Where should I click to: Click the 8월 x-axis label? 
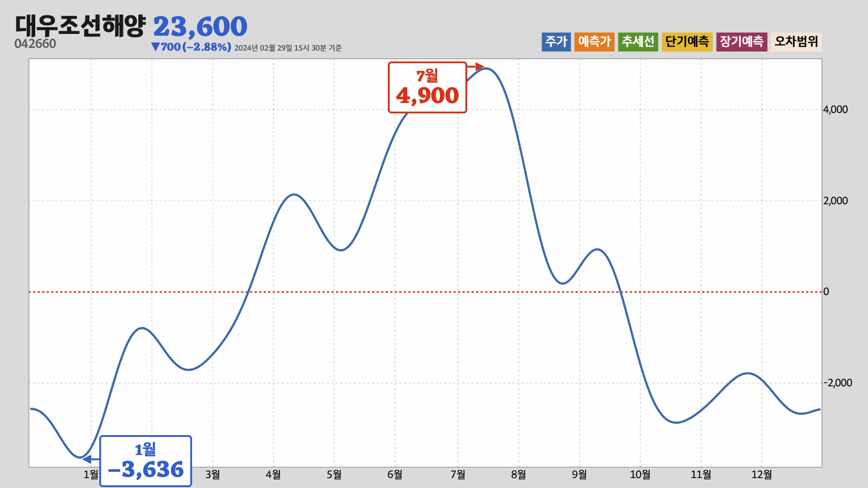[x=519, y=474]
